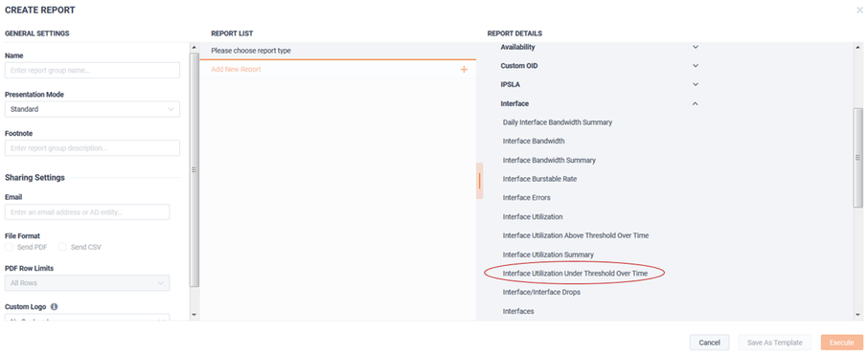Select the Interfaces report
The image size is (868, 354).
tap(518, 311)
